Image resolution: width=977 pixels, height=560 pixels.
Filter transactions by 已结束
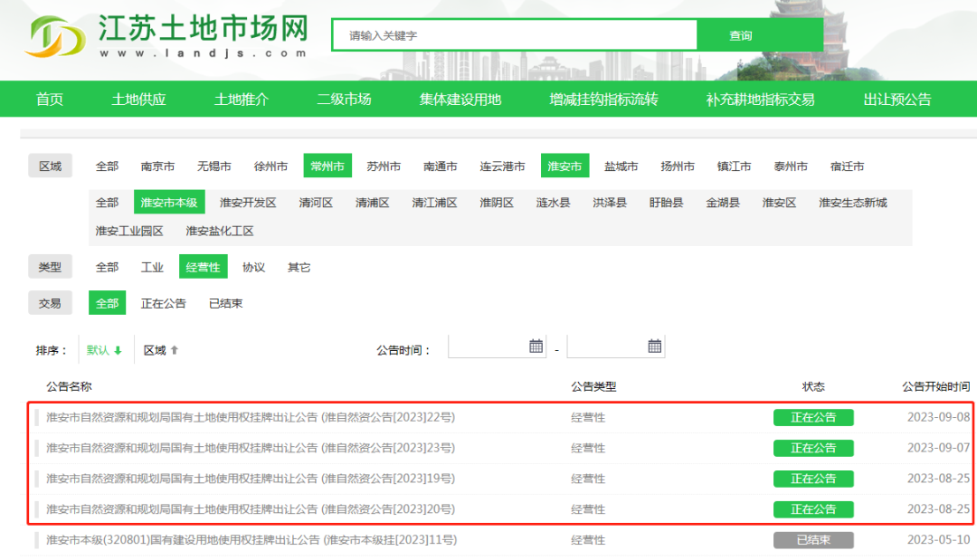pos(225,303)
